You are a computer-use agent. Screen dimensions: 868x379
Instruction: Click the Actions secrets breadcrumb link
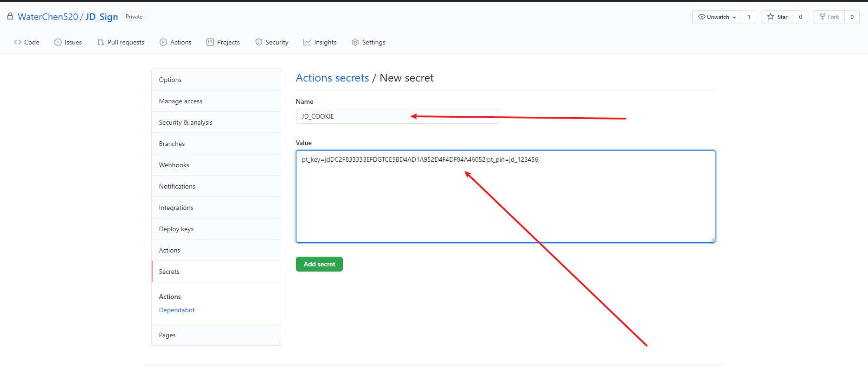pyautogui.click(x=332, y=78)
